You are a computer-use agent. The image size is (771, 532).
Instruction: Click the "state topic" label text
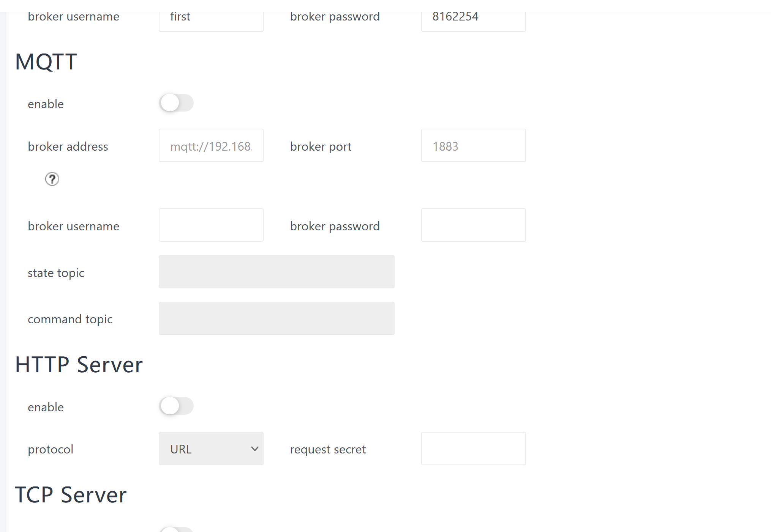[56, 273]
